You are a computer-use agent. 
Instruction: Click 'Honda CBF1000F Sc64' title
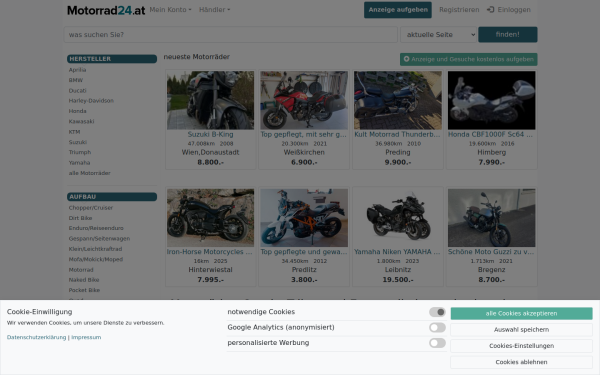pos(490,134)
